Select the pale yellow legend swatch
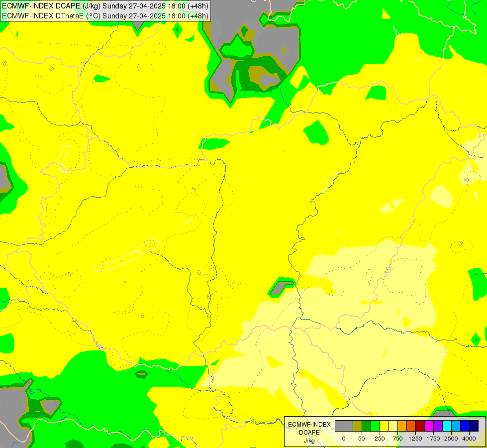The width and height of the screenshot is (487, 448). pos(393,426)
